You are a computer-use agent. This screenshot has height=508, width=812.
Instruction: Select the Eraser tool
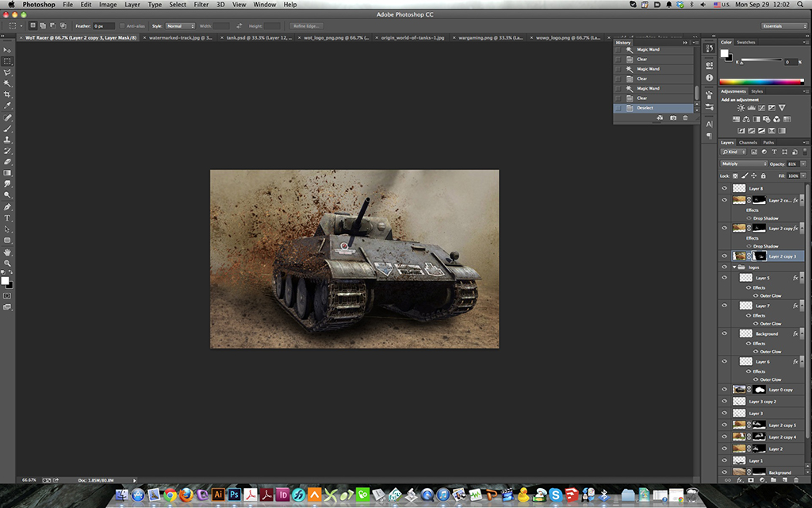pyautogui.click(x=7, y=162)
